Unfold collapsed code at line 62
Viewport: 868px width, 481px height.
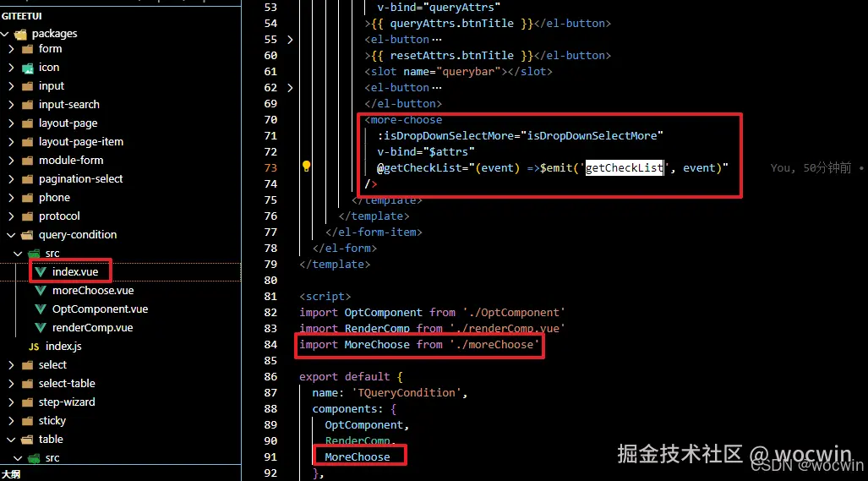290,87
